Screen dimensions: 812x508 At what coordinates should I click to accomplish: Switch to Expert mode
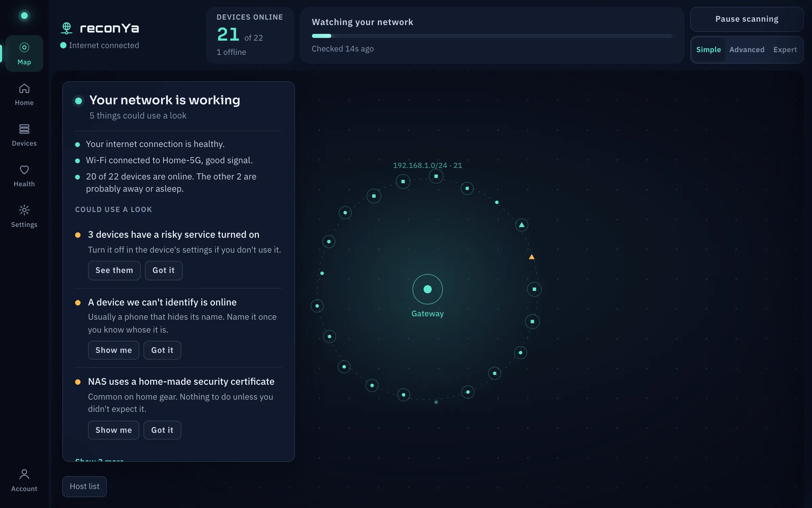(785, 50)
